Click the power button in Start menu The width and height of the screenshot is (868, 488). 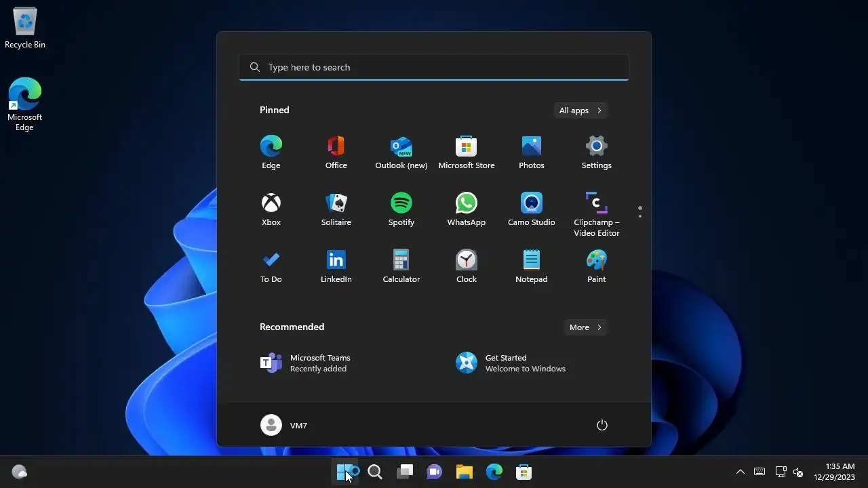pyautogui.click(x=601, y=426)
